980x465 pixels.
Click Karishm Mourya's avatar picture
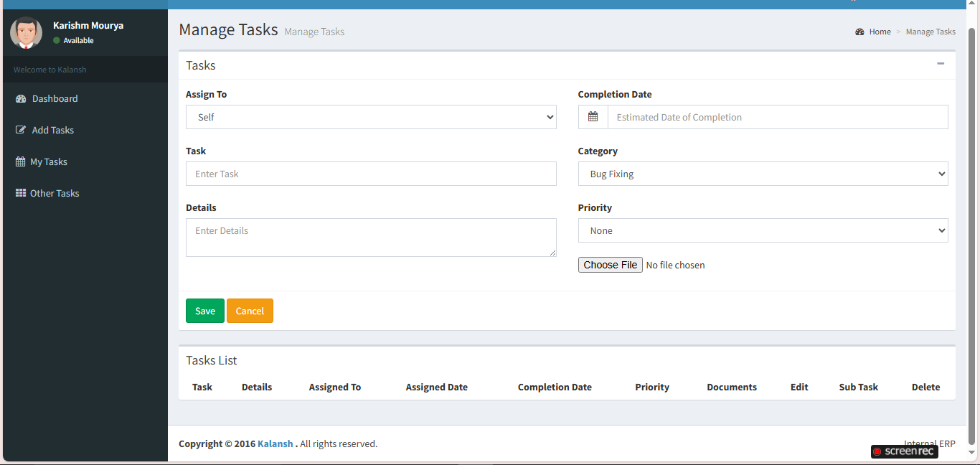click(26, 32)
